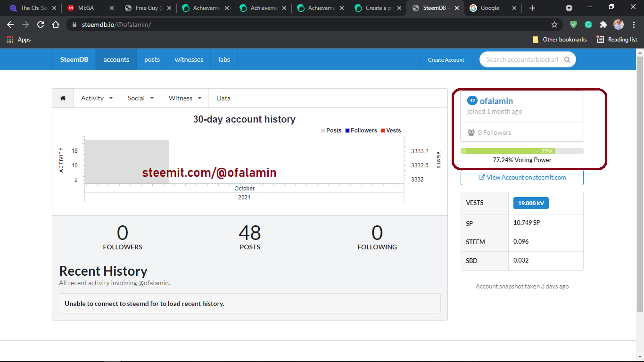Open the witnesses section in navbar

click(189, 59)
